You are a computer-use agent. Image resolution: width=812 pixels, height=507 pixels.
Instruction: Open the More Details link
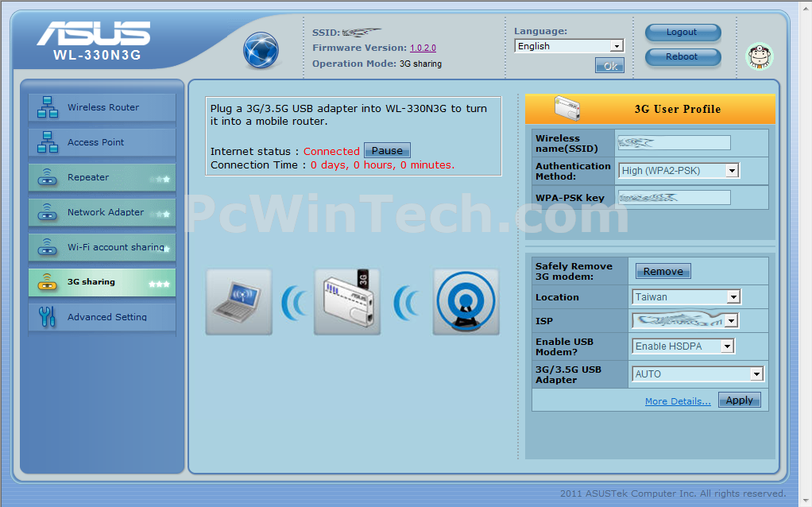click(x=678, y=401)
